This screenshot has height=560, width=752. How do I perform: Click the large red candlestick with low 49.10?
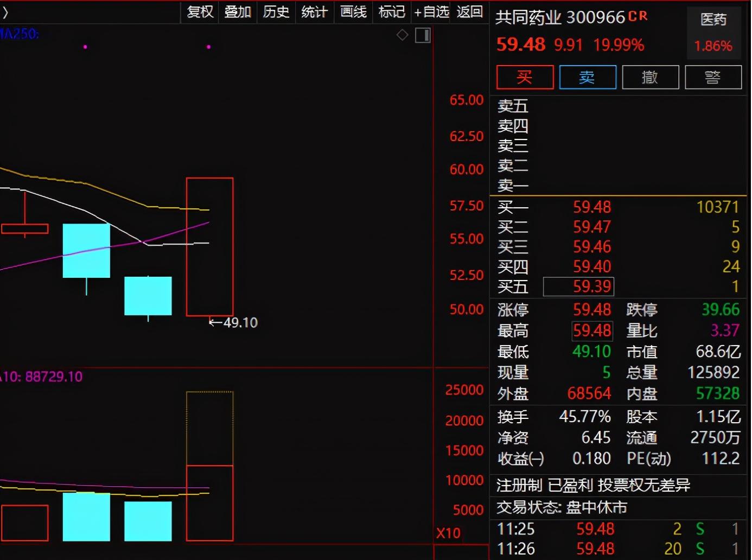coord(209,247)
